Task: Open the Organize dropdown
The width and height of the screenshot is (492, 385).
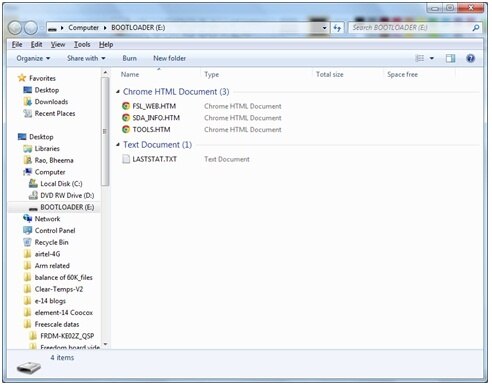Action: pos(33,58)
